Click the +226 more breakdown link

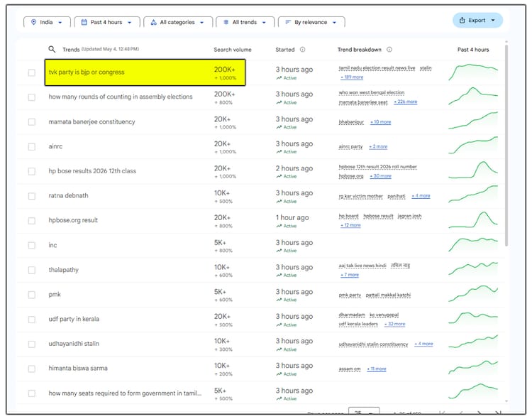(x=406, y=102)
